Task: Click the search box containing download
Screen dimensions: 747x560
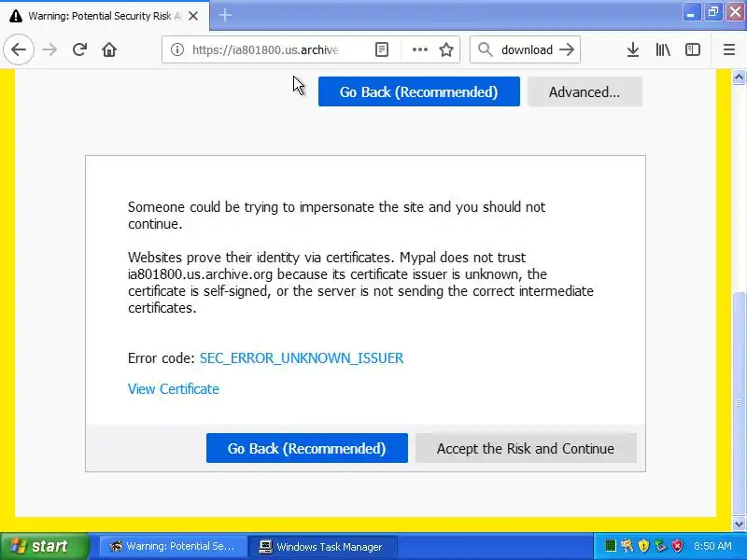Action: [x=526, y=49]
